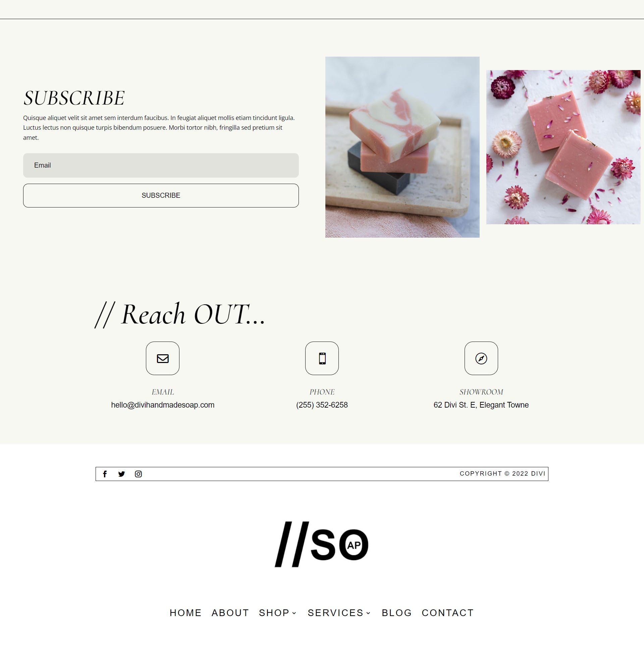Click the Facebook social icon
The image size is (644, 663).
click(105, 474)
